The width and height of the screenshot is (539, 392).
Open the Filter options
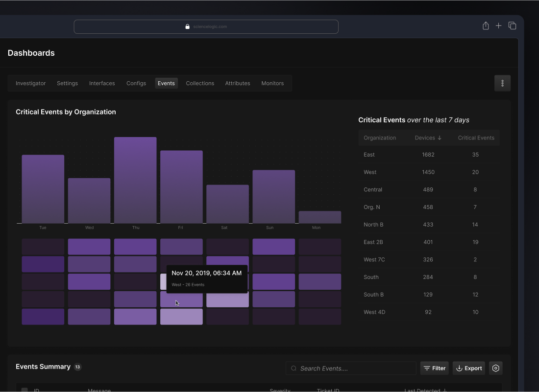[434, 368]
